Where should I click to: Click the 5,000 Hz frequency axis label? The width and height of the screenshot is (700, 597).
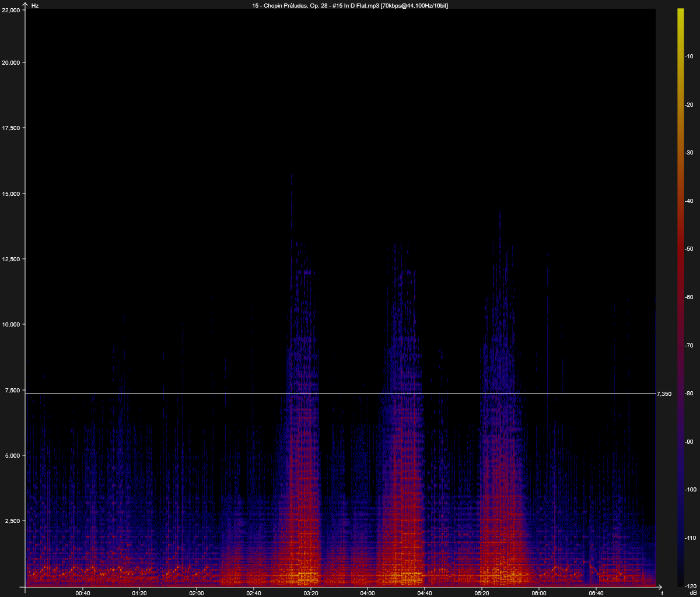point(13,455)
